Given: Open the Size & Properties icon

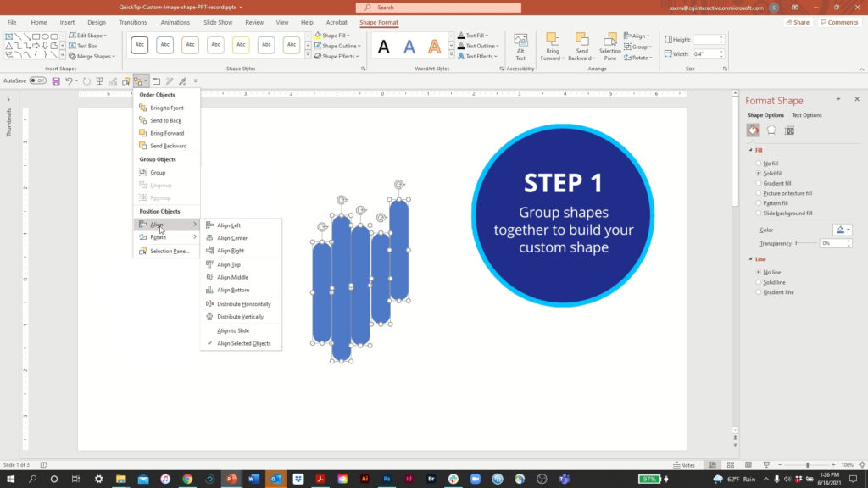Looking at the screenshot, I should [788, 129].
